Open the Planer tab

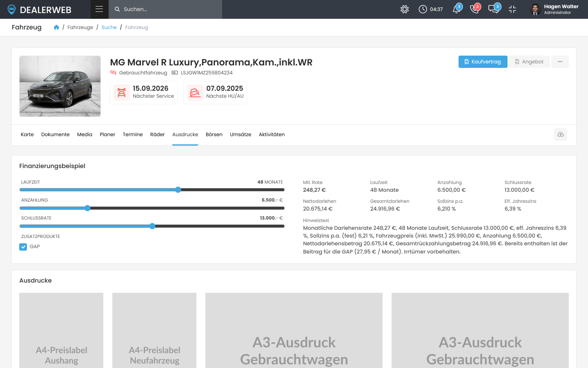[107, 135]
